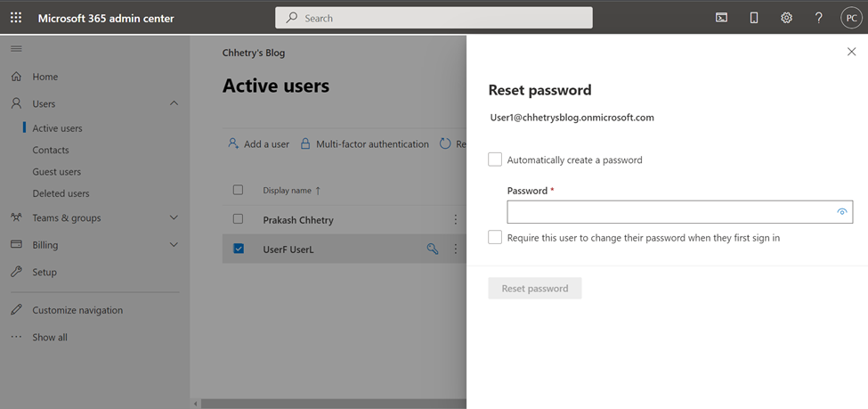The image size is (868, 409).
Task: Click the Home house icon
Action: [17, 77]
